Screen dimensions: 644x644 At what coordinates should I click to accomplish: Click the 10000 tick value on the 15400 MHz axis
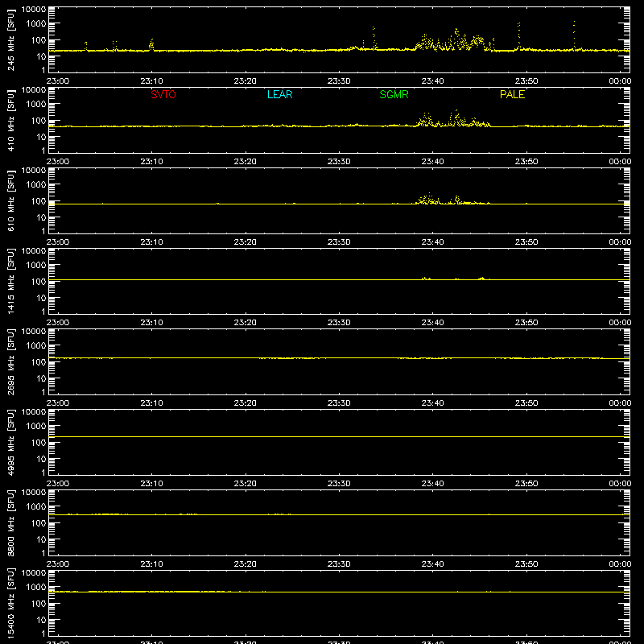pos(34,573)
